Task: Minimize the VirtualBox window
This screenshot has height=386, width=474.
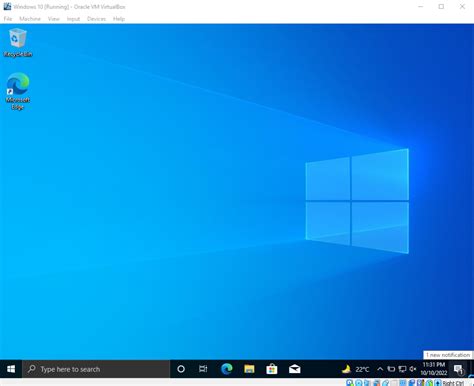Action: pos(421,6)
